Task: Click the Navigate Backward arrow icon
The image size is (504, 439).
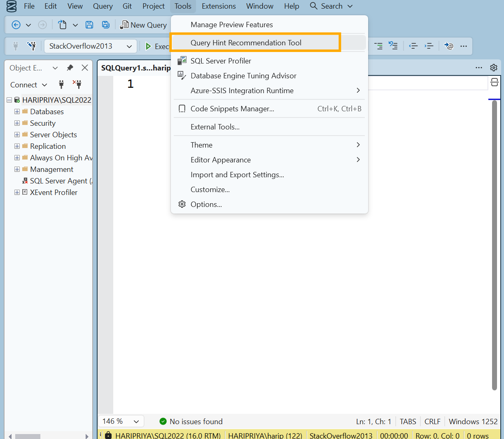Action: tap(16, 25)
